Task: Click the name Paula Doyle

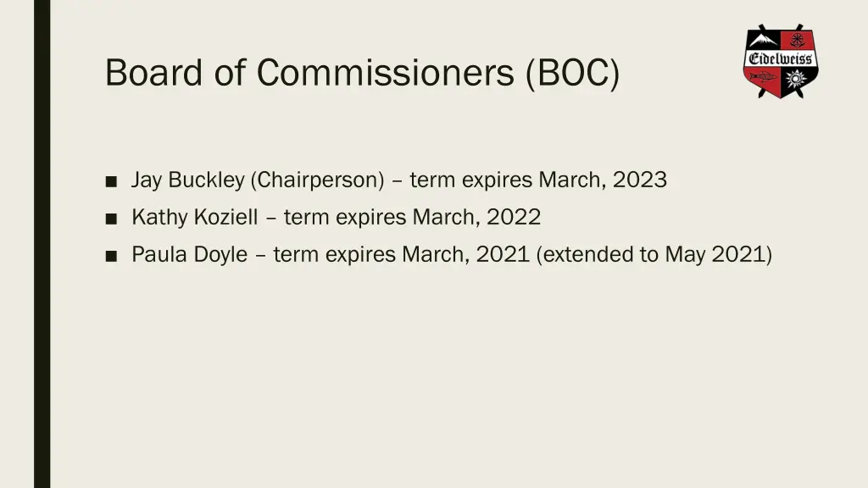Action: tap(189, 254)
